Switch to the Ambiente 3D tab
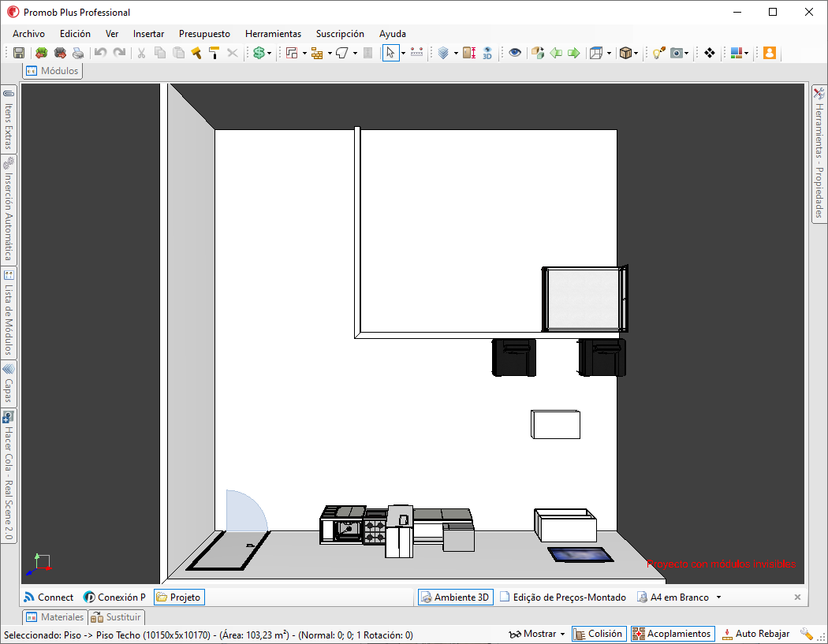828x644 pixels. [x=456, y=597]
